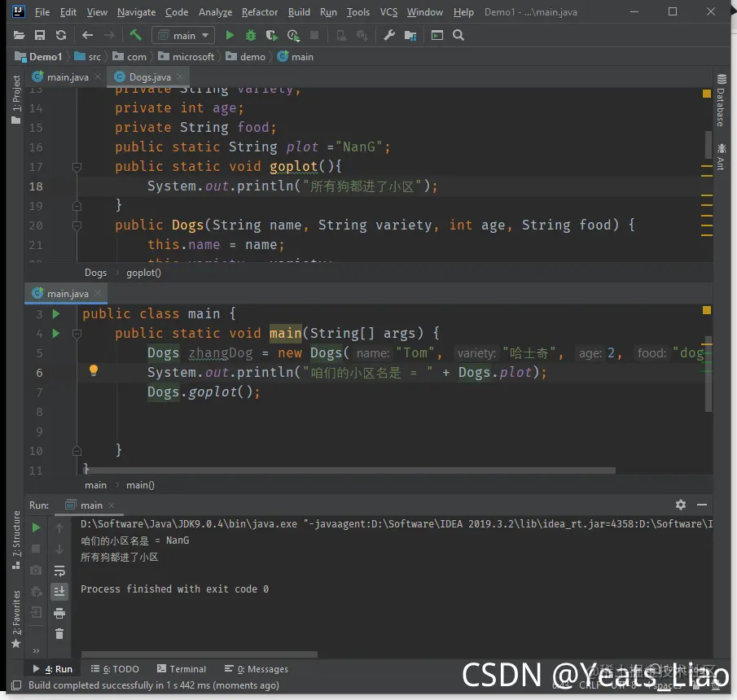This screenshot has height=700, width=737.
Task: Click the Search Everywhere magnifier icon
Action: (x=458, y=35)
